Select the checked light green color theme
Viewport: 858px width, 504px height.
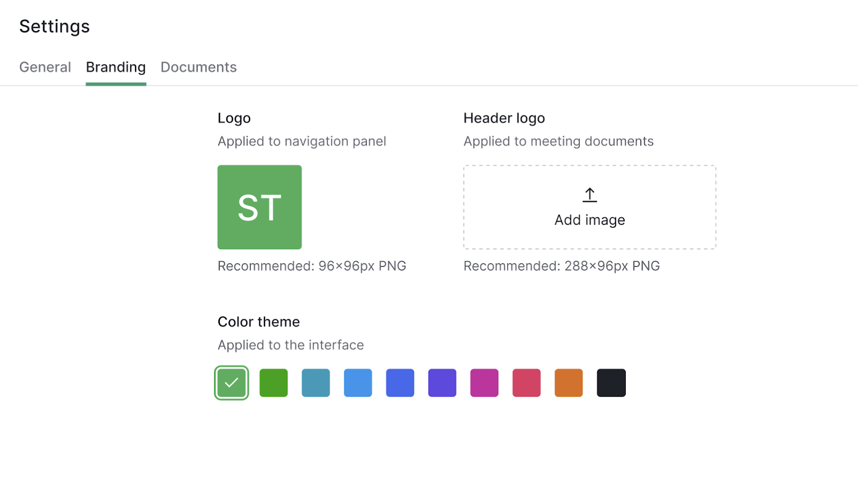point(232,383)
